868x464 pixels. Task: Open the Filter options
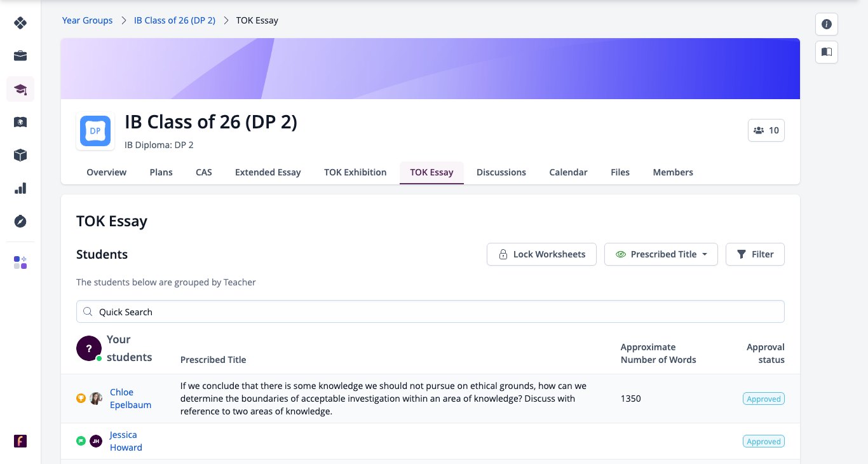click(x=755, y=254)
